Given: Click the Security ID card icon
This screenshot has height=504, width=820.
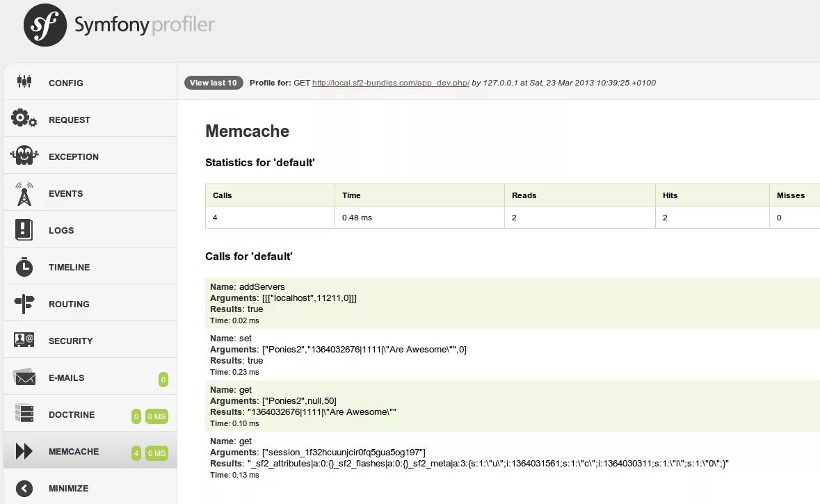Looking at the screenshot, I should click(x=24, y=340).
